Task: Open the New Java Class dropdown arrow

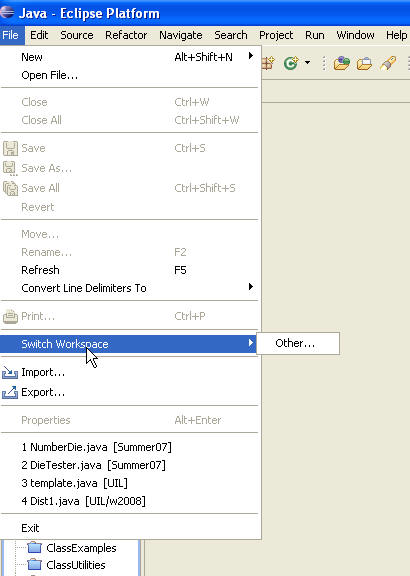Action: [307, 63]
